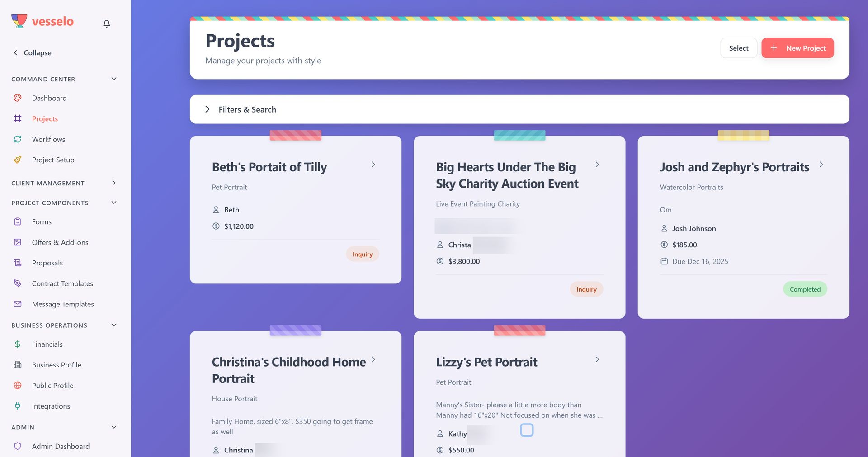Screen dimensions: 868x457
Task: Tick the checkbox on Lizzy's Pet Portrait card
Action: pos(527,430)
